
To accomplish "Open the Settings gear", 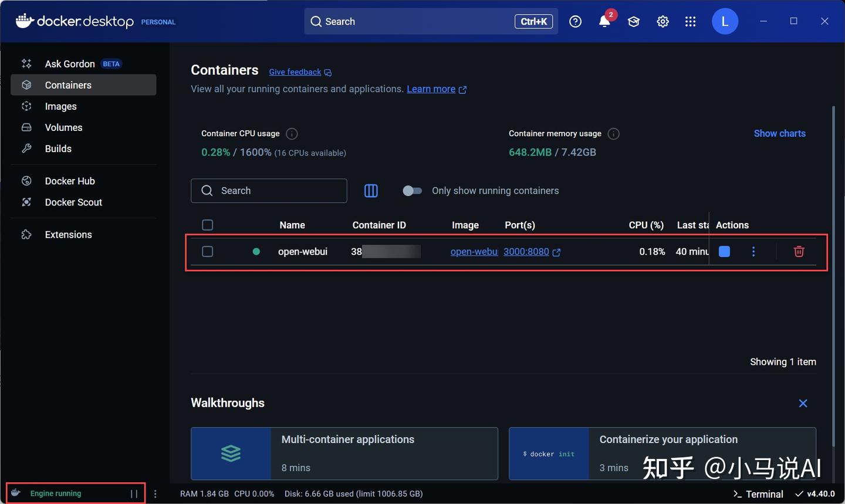I will [663, 21].
